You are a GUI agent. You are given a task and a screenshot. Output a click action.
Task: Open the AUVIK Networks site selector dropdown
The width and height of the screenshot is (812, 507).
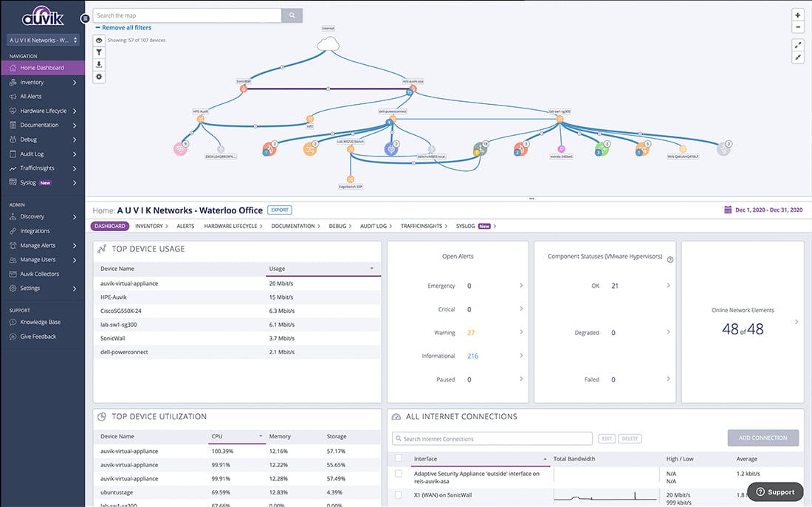coord(43,40)
